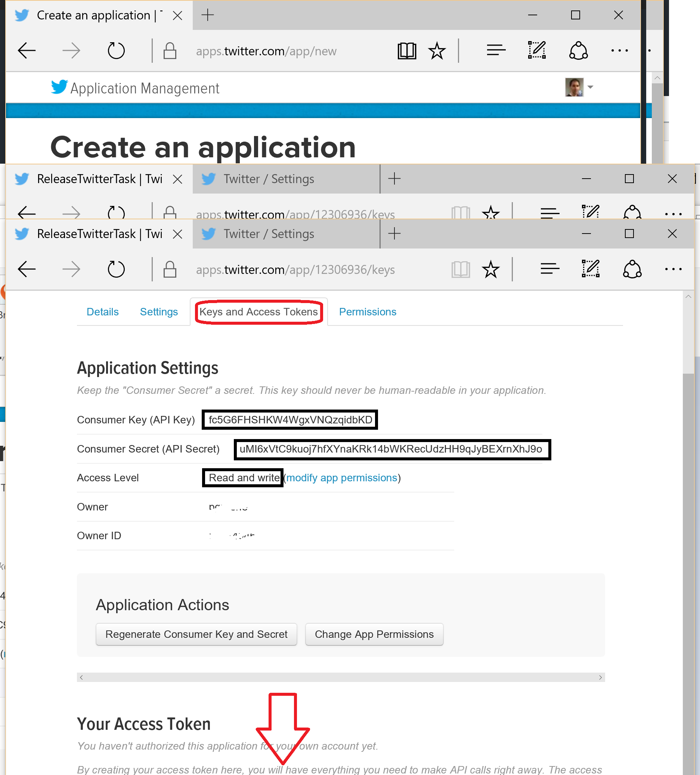Viewport: 700px width, 775px height.
Task: Make a Web Note in the front window
Action: (x=591, y=268)
